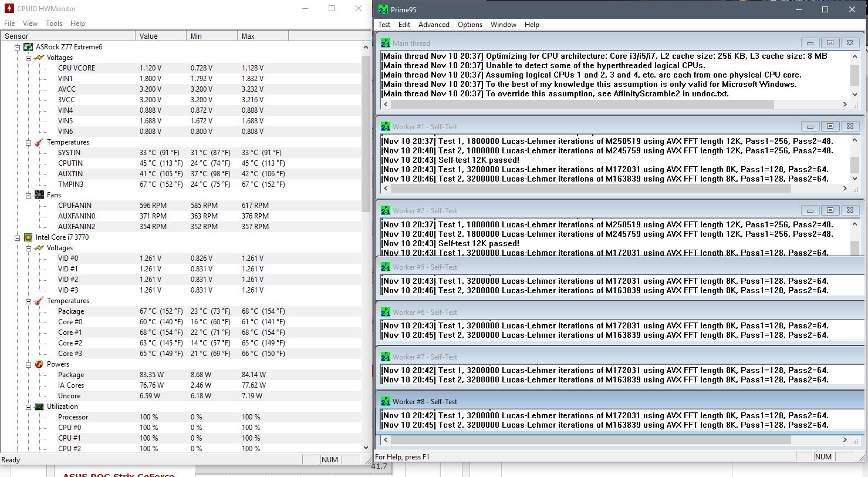Maximize the Main thread child window
This screenshot has width=868, height=477.
pyautogui.click(x=830, y=43)
